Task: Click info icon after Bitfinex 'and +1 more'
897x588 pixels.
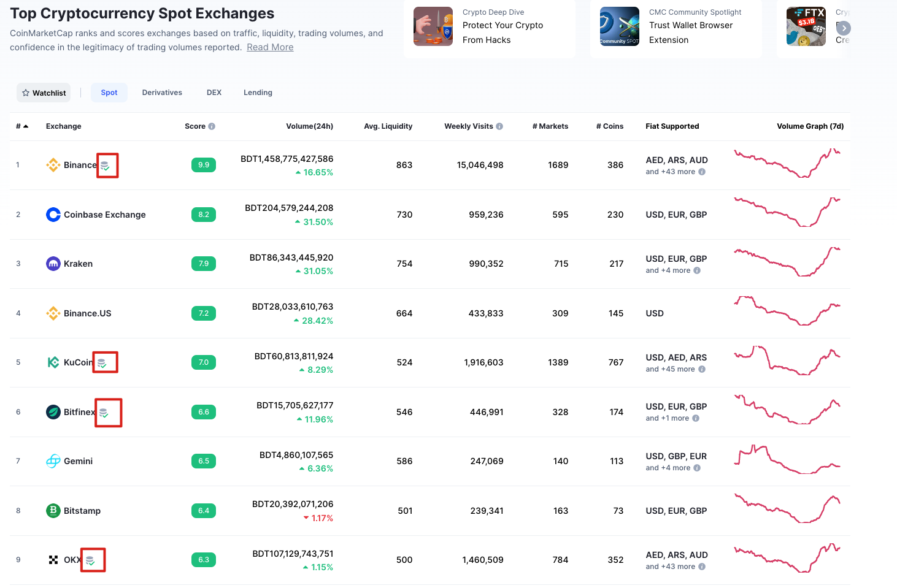Action: point(696,418)
